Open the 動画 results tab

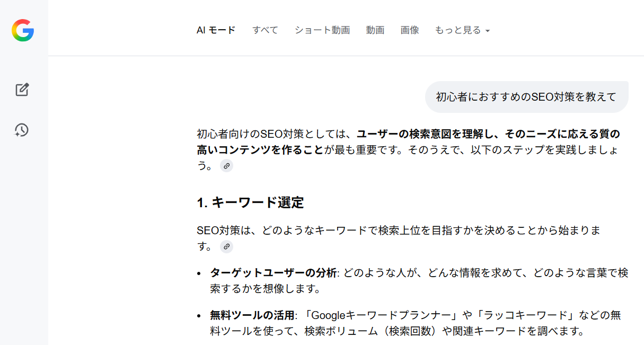tap(375, 30)
